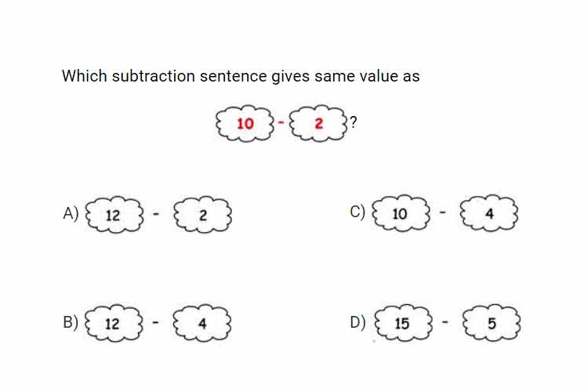Click the 4 cloud in option B
588x392 pixels.
202,322
